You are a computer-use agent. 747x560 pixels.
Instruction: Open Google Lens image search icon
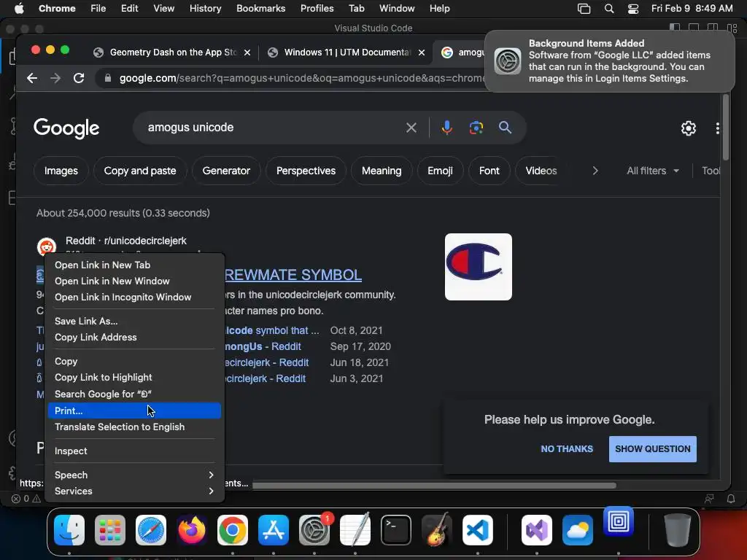tap(476, 128)
